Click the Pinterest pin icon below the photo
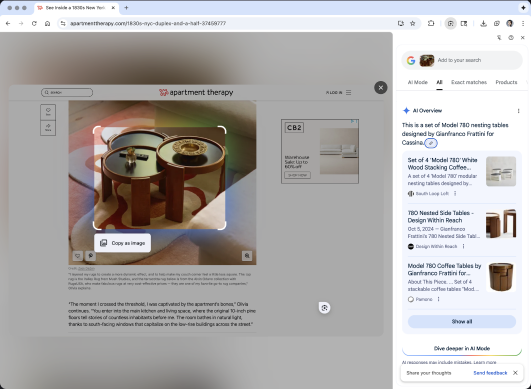531x389 pixels. pos(90,256)
